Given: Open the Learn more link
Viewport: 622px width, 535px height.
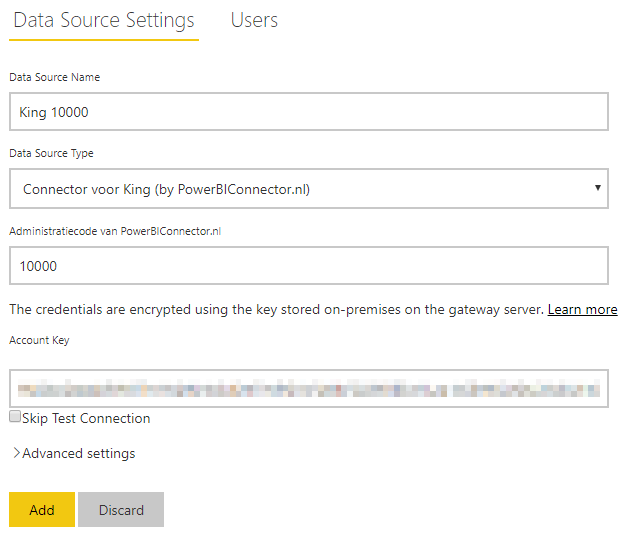Looking at the screenshot, I should point(582,309).
